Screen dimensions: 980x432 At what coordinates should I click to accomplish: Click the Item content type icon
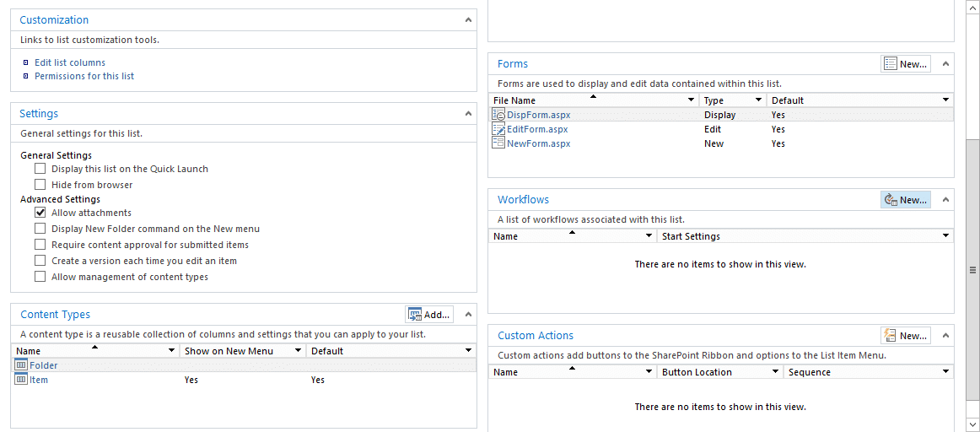21,380
